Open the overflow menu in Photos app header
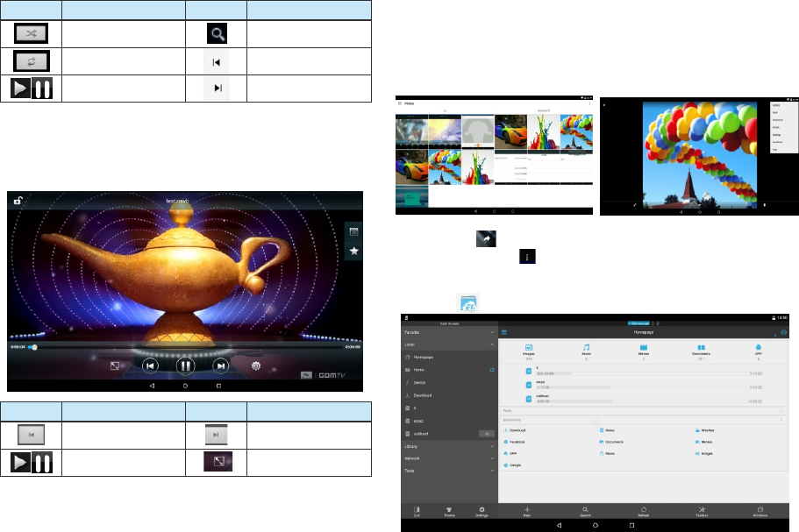Screen dimensions: 799x532 tap(589, 103)
